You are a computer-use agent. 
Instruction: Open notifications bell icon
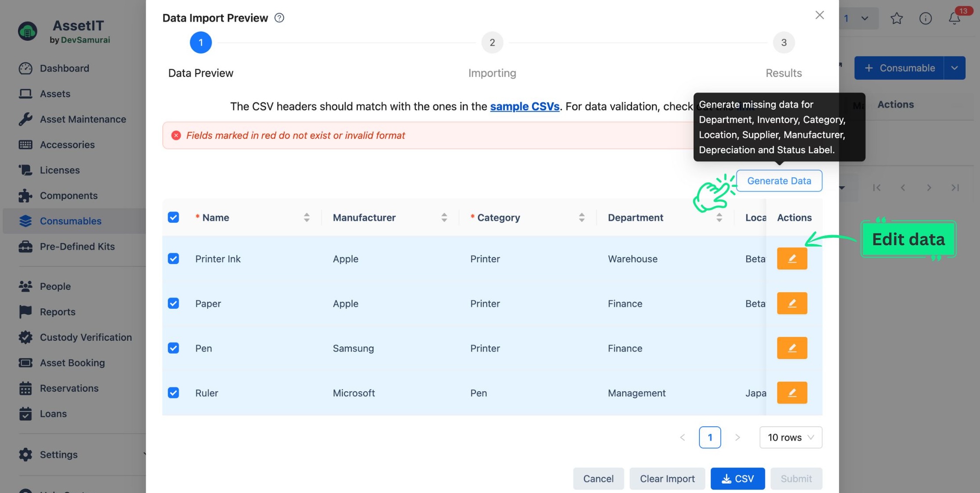954,18
